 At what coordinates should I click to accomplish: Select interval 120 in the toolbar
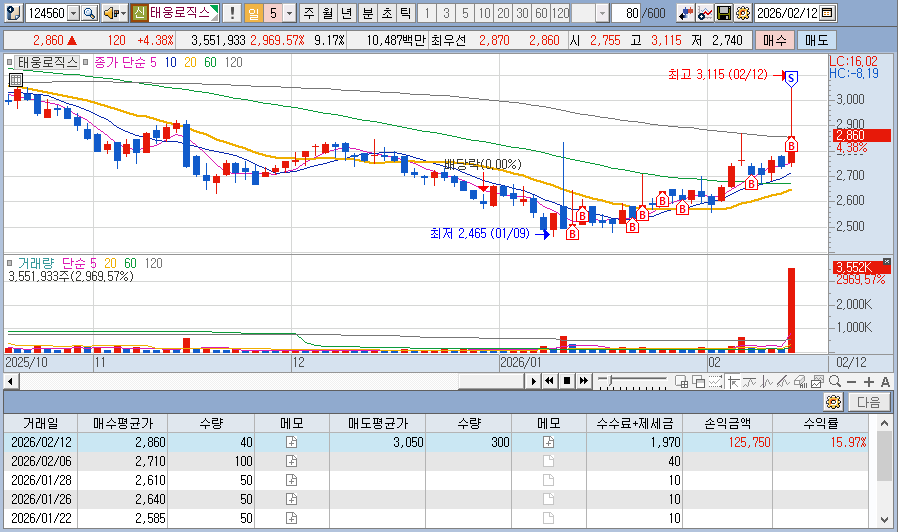point(560,13)
